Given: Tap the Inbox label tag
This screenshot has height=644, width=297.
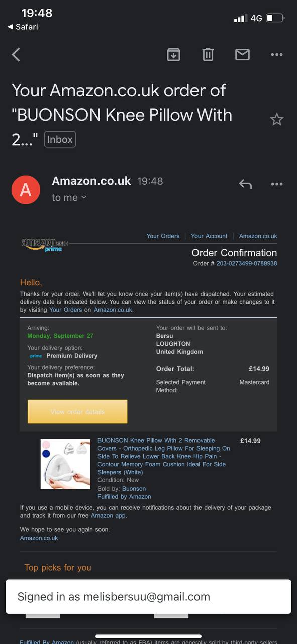Looking at the screenshot, I should pyautogui.click(x=60, y=139).
